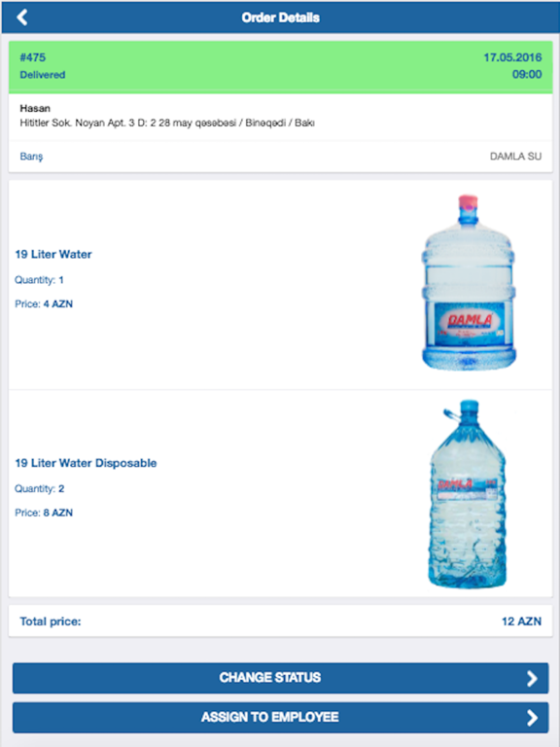Click the Price 8 AZN line
This screenshot has width=560, height=747.
[x=44, y=514]
